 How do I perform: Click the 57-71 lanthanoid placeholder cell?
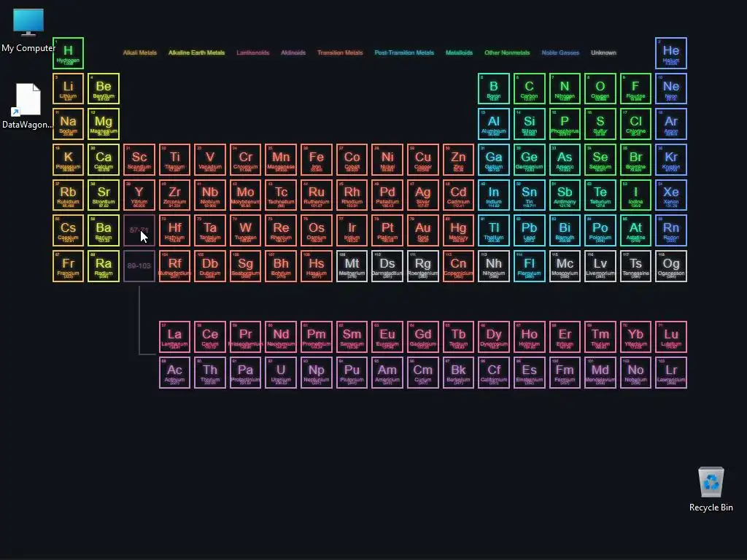[x=139, y=230]
